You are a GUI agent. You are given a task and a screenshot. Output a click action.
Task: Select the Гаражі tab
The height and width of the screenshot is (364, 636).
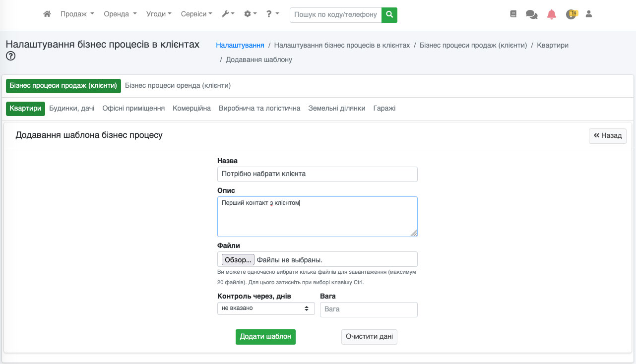(x=384, y=108)
